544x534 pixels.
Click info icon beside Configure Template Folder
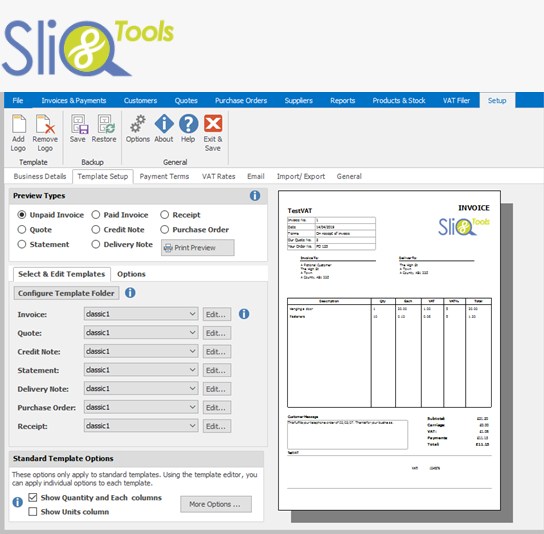coord(130,293)
